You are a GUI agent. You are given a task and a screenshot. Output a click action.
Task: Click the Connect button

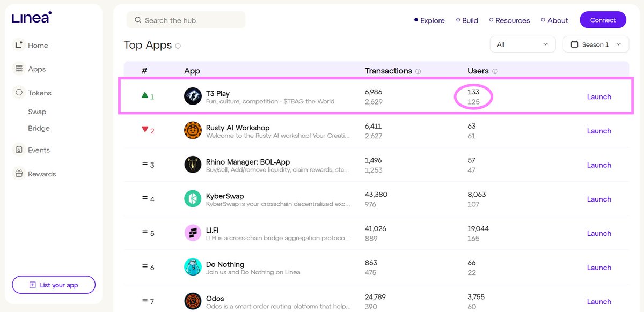[603, 20]
